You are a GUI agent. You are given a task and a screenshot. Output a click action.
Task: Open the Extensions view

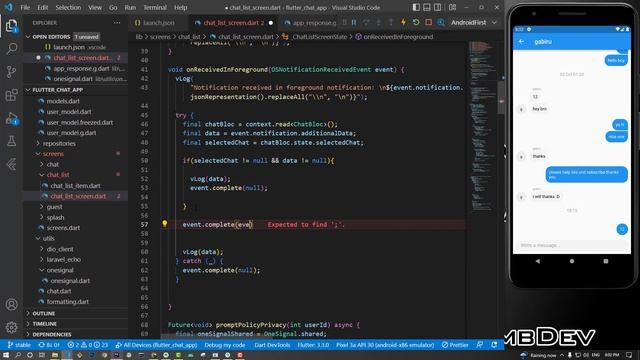11,95
